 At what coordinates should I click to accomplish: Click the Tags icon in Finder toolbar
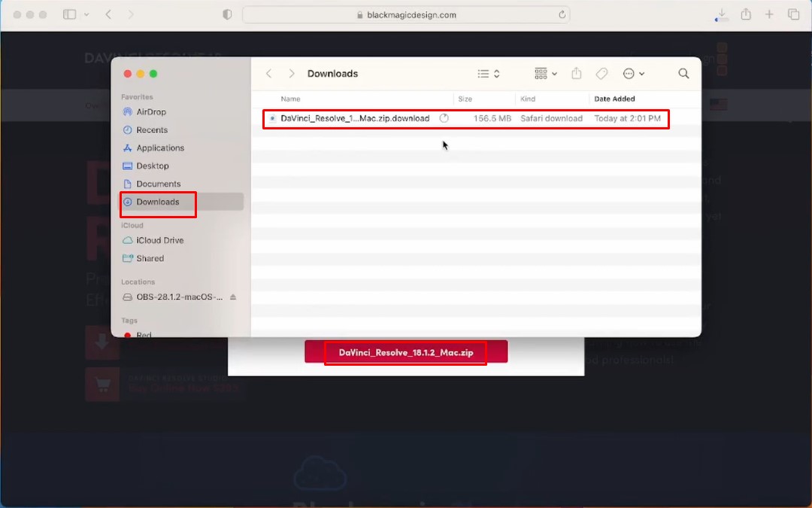601,73
